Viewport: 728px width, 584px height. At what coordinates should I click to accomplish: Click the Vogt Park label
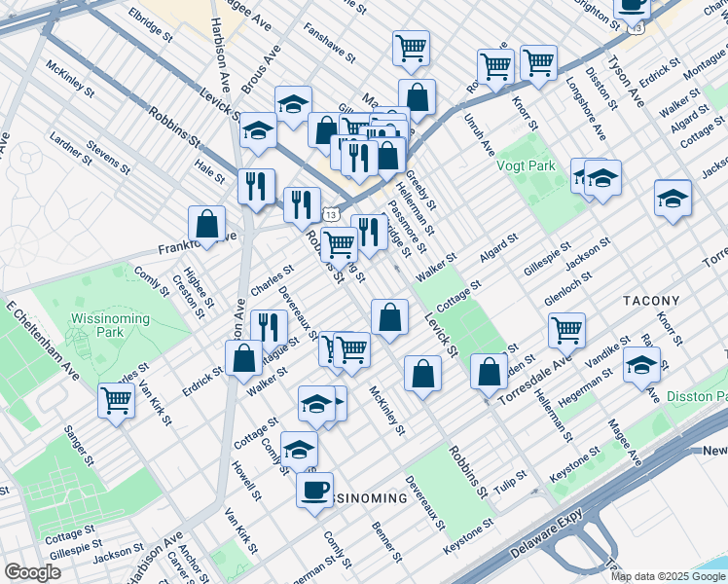point(526,165)
